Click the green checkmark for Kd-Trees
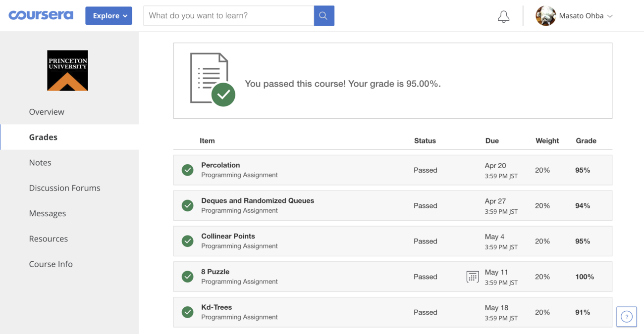The width and height of the screenshot is (644, 334). [x=187, y=312]
